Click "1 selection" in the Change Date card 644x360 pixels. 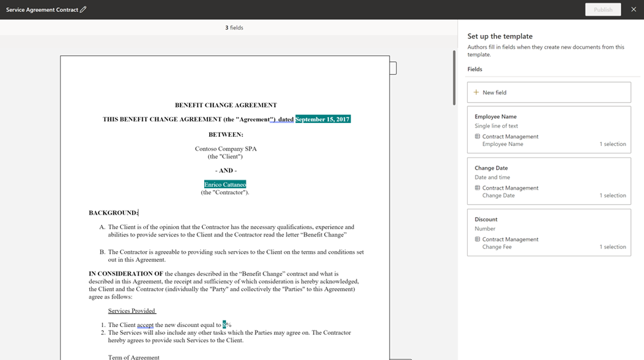tap(612, 196)
